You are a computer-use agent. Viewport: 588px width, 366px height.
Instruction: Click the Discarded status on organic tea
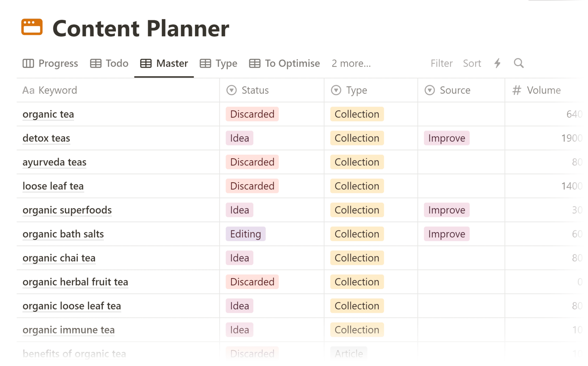click(251, 114)
